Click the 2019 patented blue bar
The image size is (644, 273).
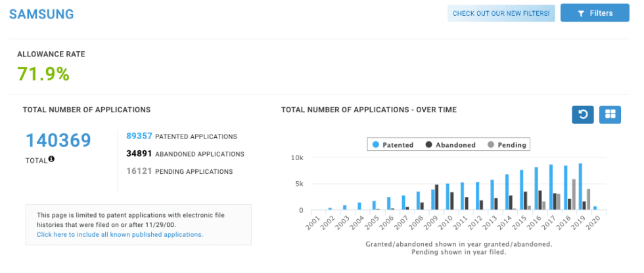point(580,187)
